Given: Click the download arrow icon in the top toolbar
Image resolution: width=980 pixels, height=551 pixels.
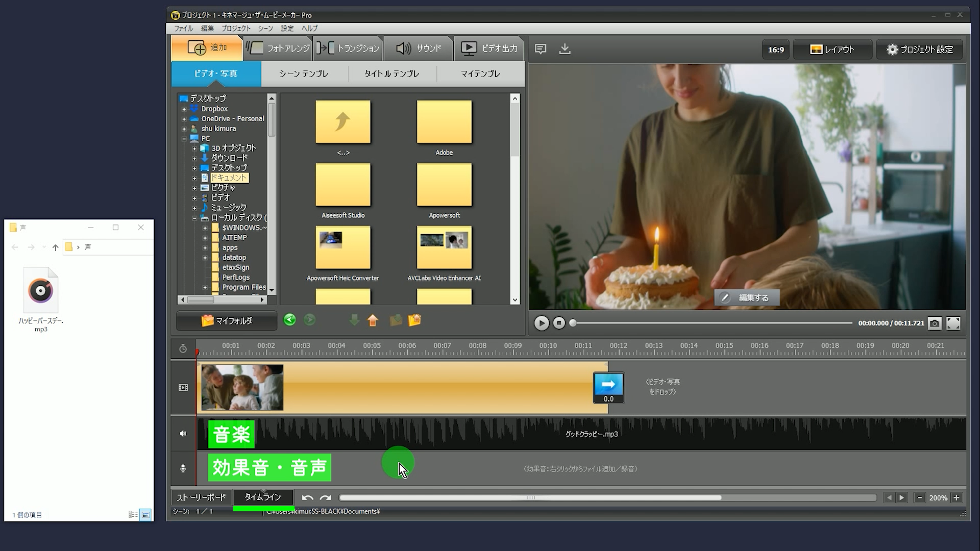Looking at the screenshot, I should (565, 49).
